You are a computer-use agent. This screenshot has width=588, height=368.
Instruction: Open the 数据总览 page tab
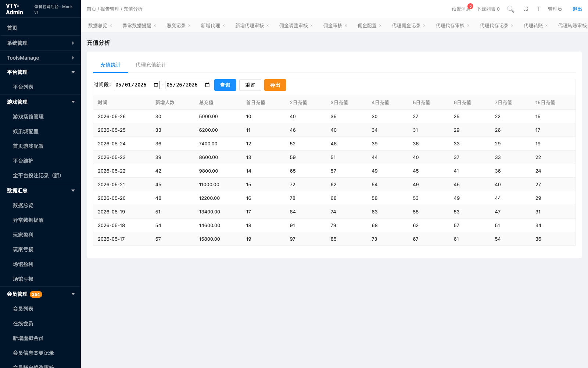pyautogui.click(x=98, y=25)
